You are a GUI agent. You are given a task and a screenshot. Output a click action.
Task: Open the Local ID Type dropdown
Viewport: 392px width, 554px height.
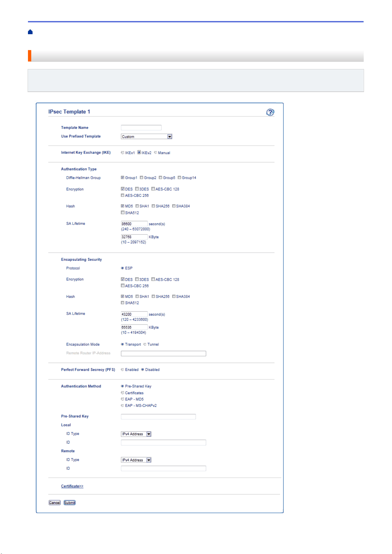coord(136,434)
